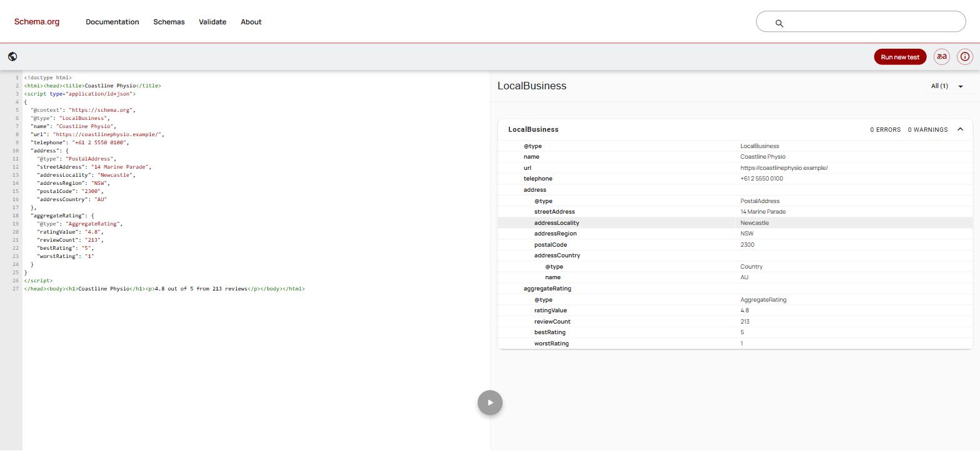Click the telephone property row
980x451 pixels.
(735, 179)
